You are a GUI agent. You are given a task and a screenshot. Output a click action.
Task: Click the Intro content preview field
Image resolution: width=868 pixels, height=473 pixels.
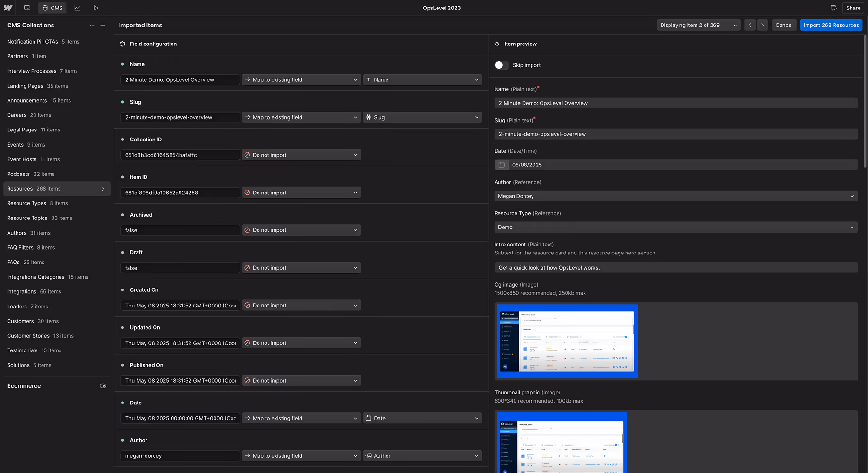coord(676,268)
